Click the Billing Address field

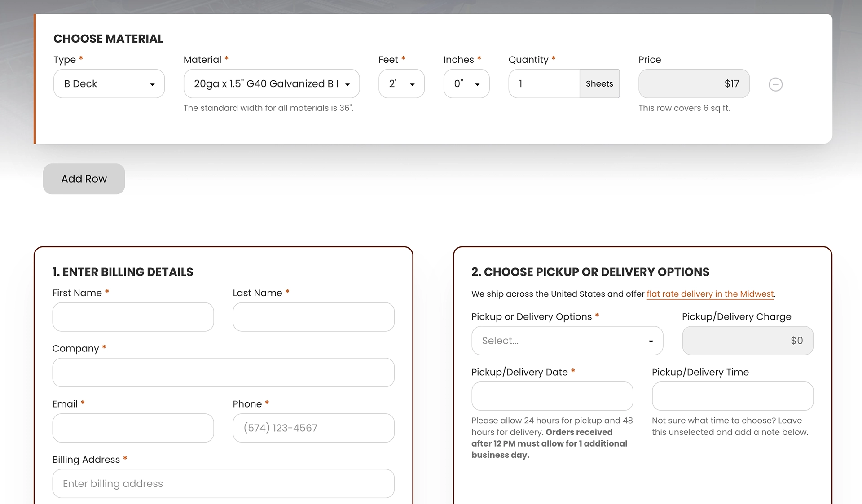coord(223,484)
